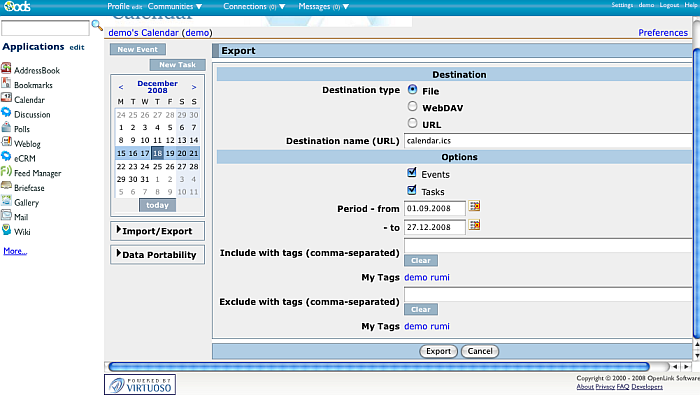This screenshot has height=409, width=700.
Task: Uncheck the Events checkbox
Action: [x=412, y=174]
